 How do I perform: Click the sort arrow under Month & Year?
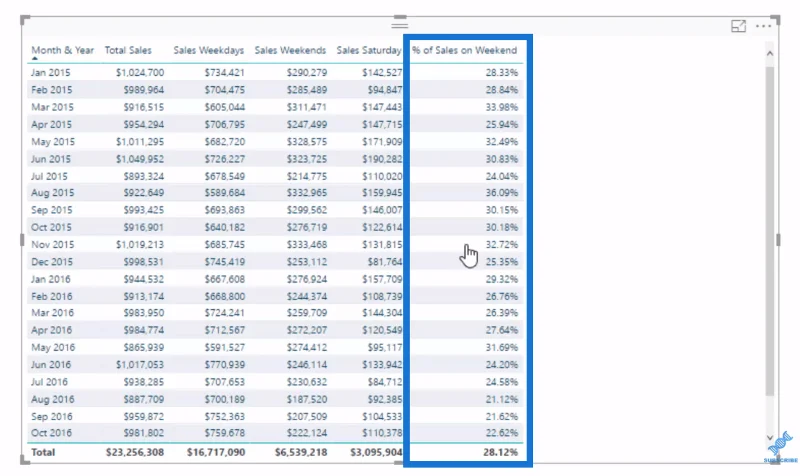point(35,59)
